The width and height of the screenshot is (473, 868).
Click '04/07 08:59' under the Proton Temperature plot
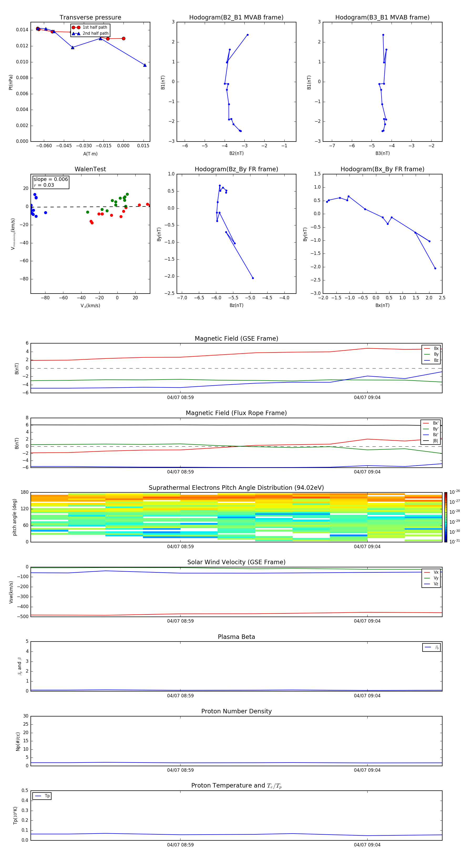[x=181, y=845]
